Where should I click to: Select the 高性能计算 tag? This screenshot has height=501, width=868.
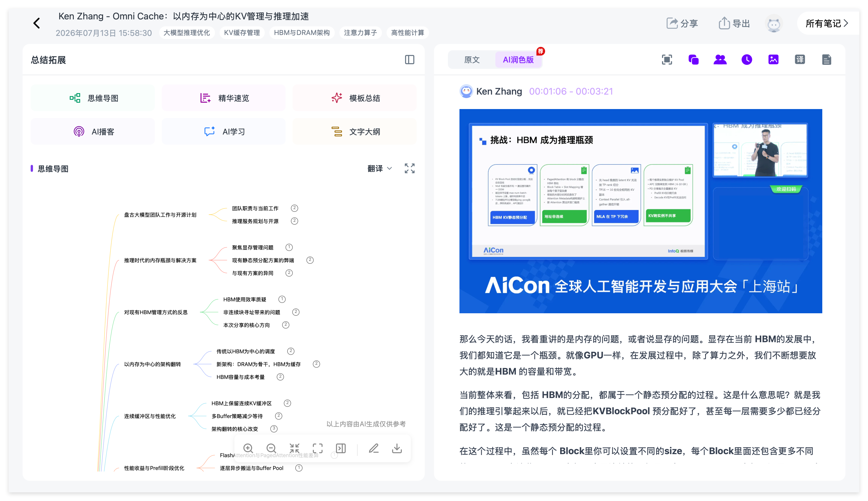click(407, 33)
